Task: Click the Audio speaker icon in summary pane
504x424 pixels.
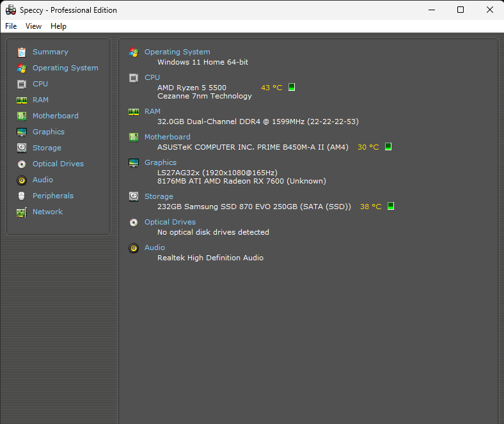Action: tap(134, 248)
